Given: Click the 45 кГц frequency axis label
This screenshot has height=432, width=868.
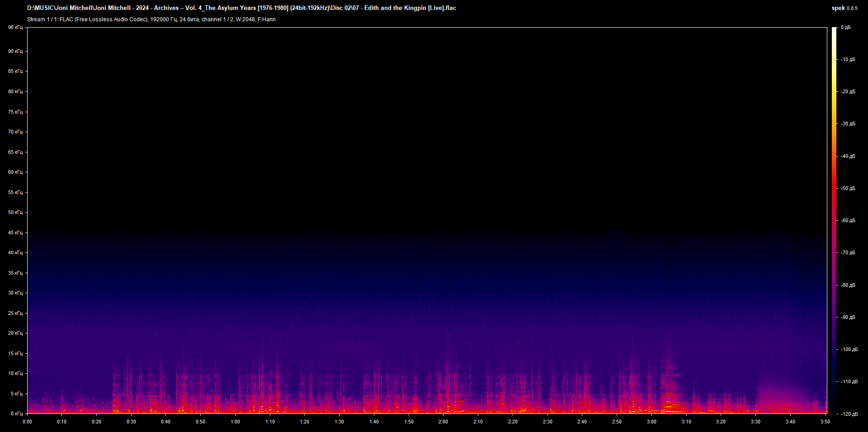Looking at the screenshot, I should tap(15, 233).
